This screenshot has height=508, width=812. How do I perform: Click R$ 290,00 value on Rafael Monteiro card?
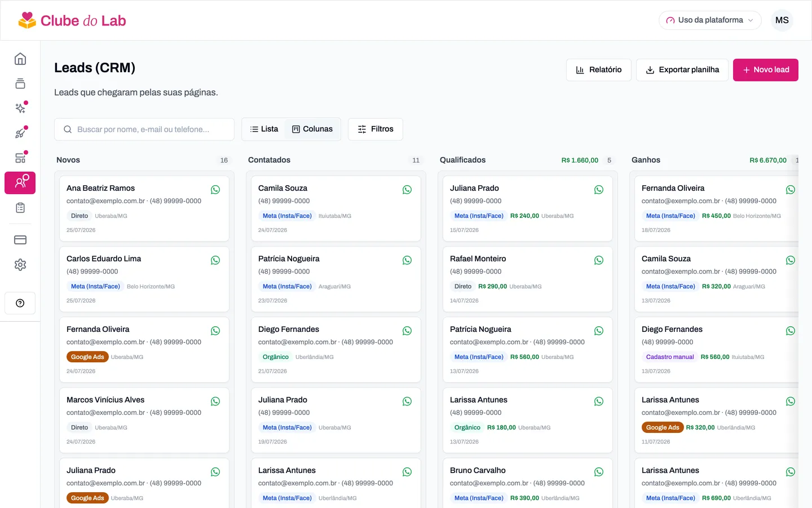point(492,287)
